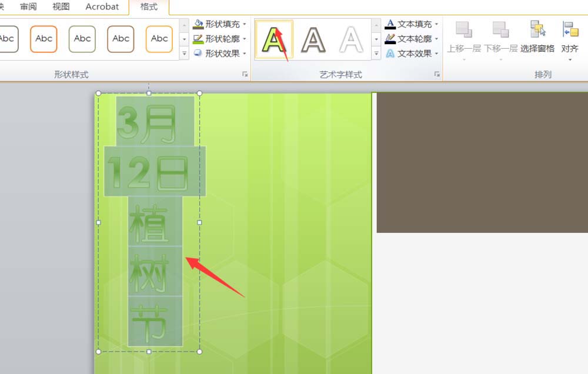This screenshot has height=374, width=588.
Task: Open the 形状轮廓 dropdown arrow
Action: pos(245,39)
